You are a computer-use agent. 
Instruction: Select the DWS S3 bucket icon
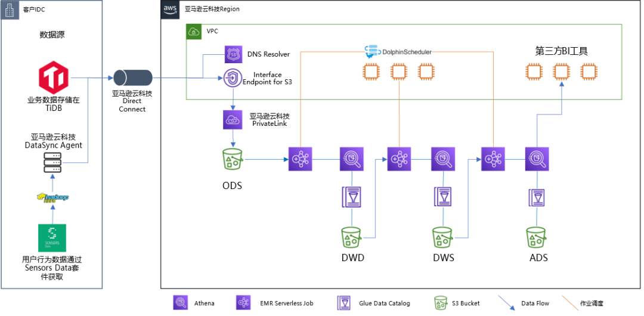coord(442,237)
